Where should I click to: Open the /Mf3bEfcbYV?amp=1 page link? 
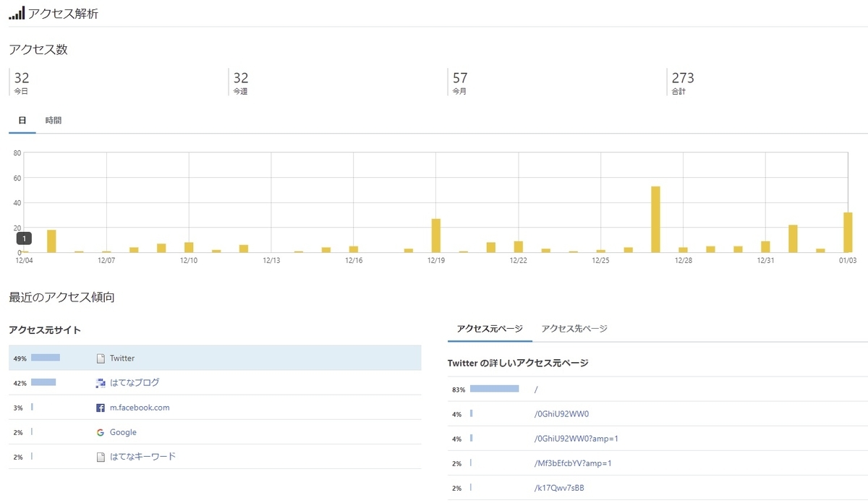pyautogui.click(x=572, y=463)
